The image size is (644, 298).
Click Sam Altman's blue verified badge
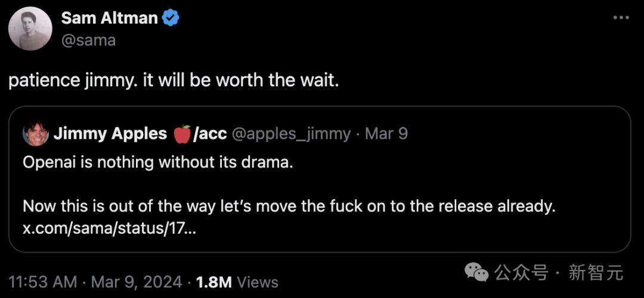point(171,18)
